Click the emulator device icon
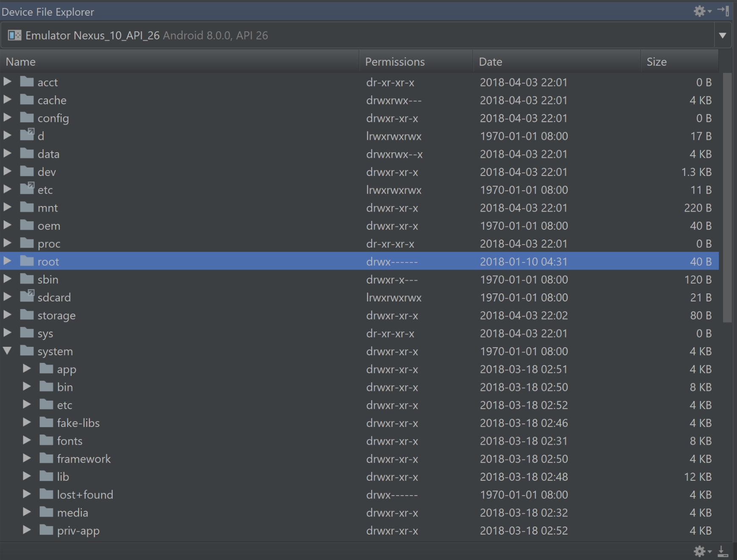The width and height of the screenshot is (737, 560). tap(14, 35)
